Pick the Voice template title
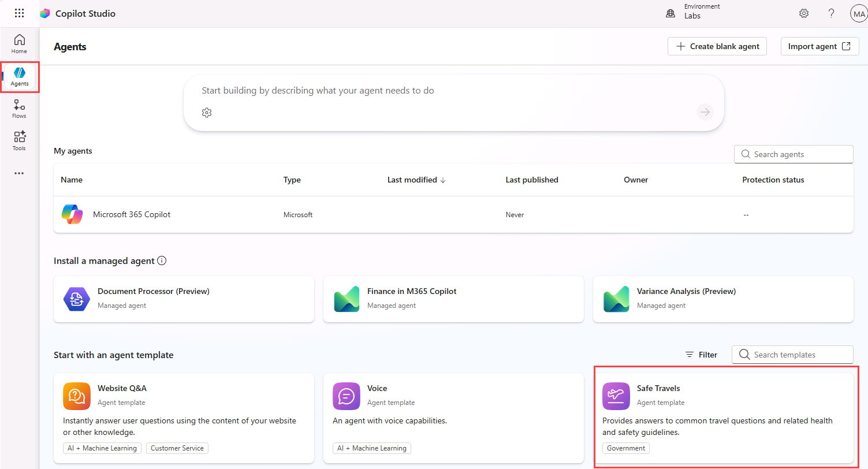The height and width of the screenshot is (469, 868). pos(377,388)
